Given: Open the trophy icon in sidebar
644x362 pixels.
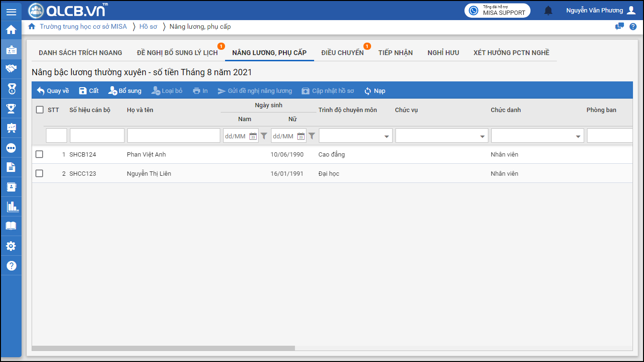Looking at the screenshot, I should (11, 108).
